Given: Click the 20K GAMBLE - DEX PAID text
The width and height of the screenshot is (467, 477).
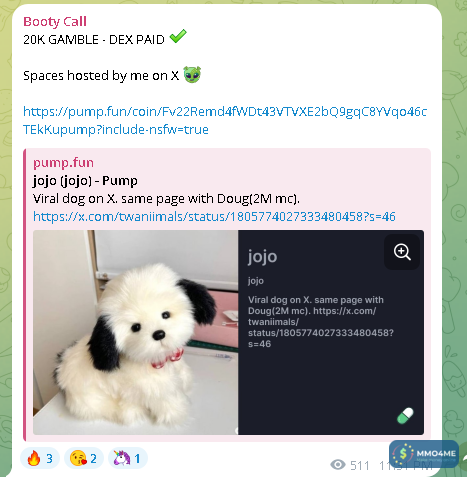Looking at the screenshot, I should (x=94, y=40).
